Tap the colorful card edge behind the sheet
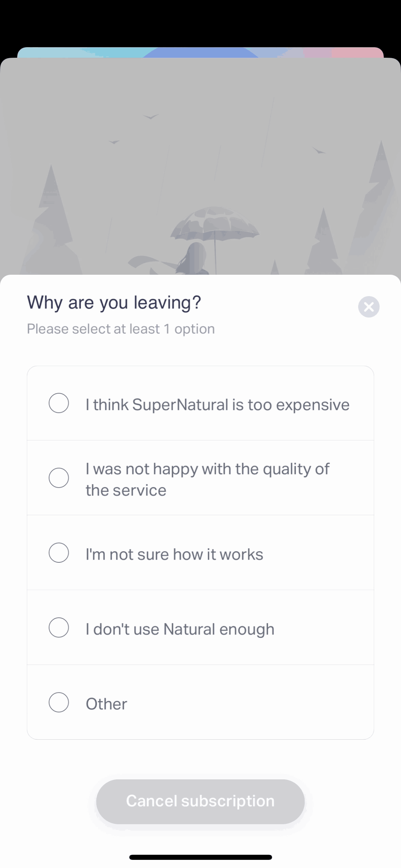This screenshot has width=401, height=868. point(201,52)
